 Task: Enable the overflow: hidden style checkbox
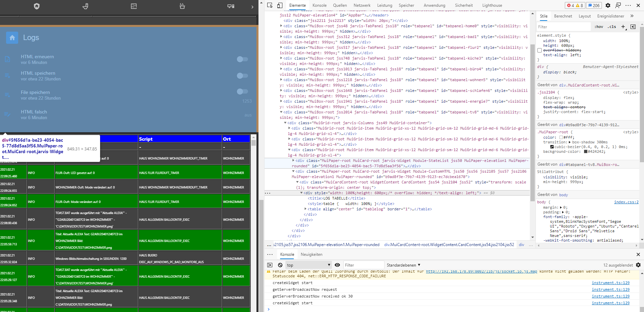[540, 50]
